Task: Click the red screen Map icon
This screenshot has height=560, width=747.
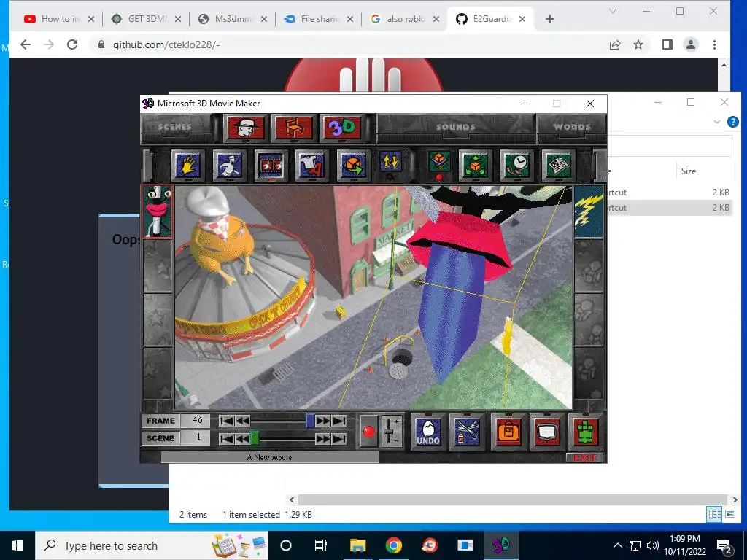Action: click(547, 432)
